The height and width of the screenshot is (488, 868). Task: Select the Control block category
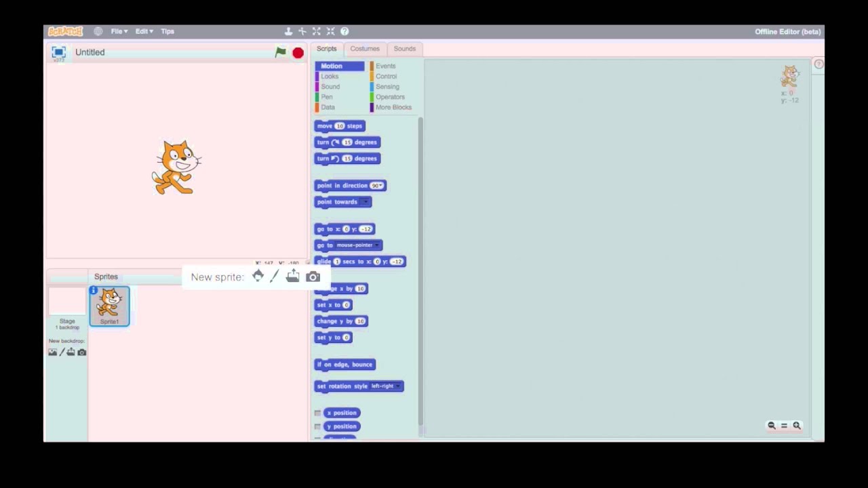click(x=386, y=77)
